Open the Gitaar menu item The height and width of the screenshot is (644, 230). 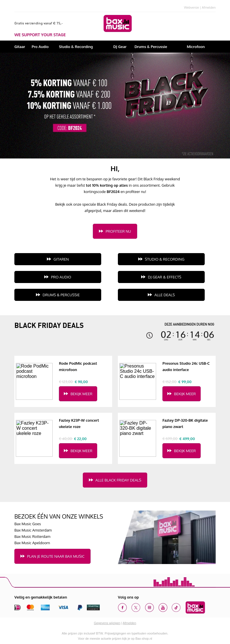click(x=20, y=47)
